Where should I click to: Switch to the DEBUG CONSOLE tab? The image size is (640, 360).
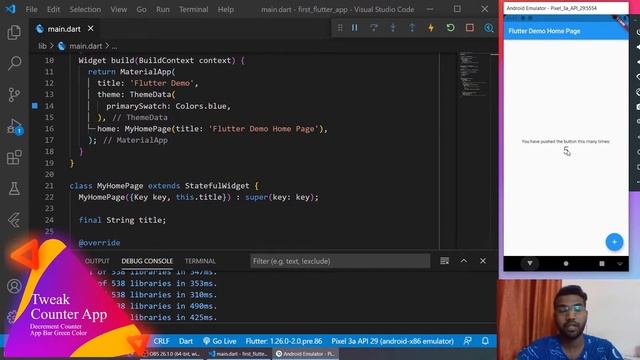tap(147, 261)
